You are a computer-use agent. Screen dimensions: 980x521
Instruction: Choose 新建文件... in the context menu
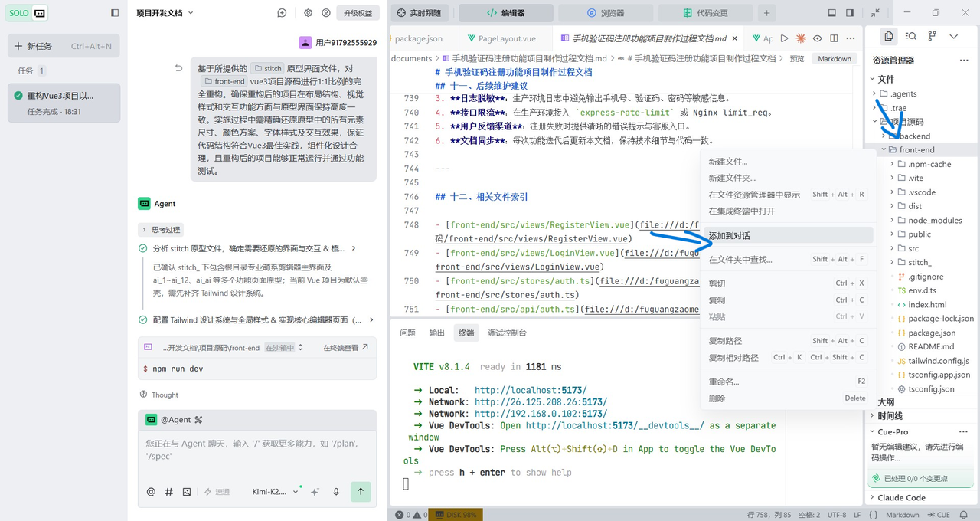(787, 162)
